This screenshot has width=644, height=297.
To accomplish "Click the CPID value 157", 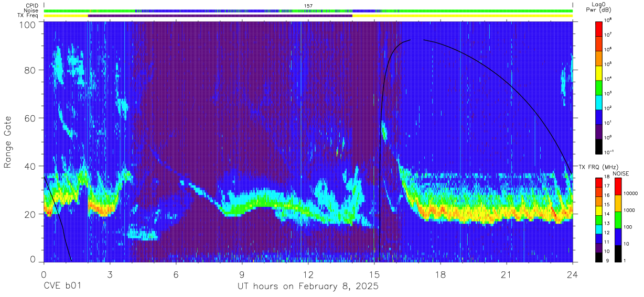I will (308, 6).
